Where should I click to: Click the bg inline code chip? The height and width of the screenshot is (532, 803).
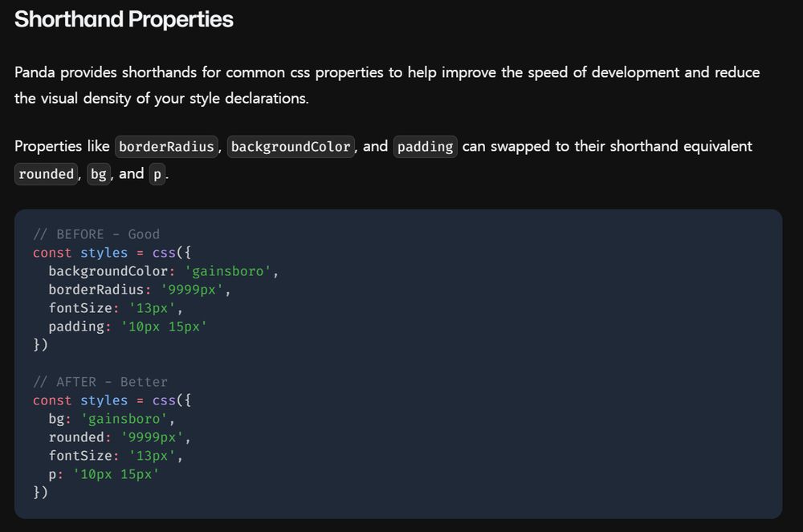tap(98, 174)
